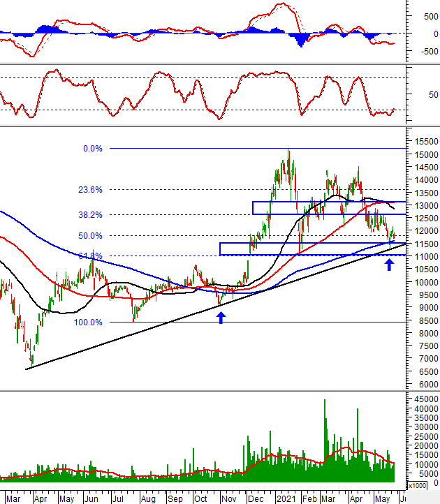Click the blue up arrow near May 2021
440x504 pixels.
click(389, 265)
